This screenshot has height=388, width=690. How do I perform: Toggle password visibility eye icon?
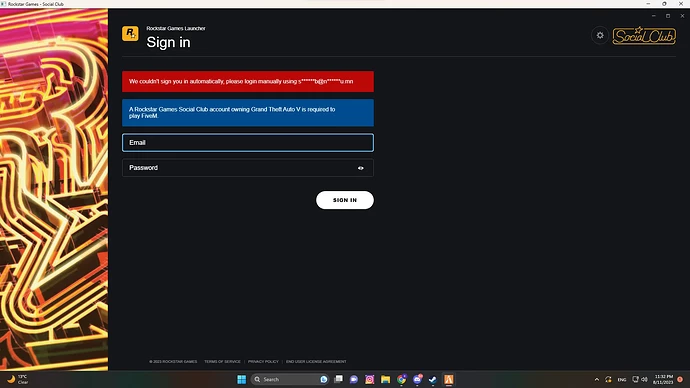(x=360, y=168)
